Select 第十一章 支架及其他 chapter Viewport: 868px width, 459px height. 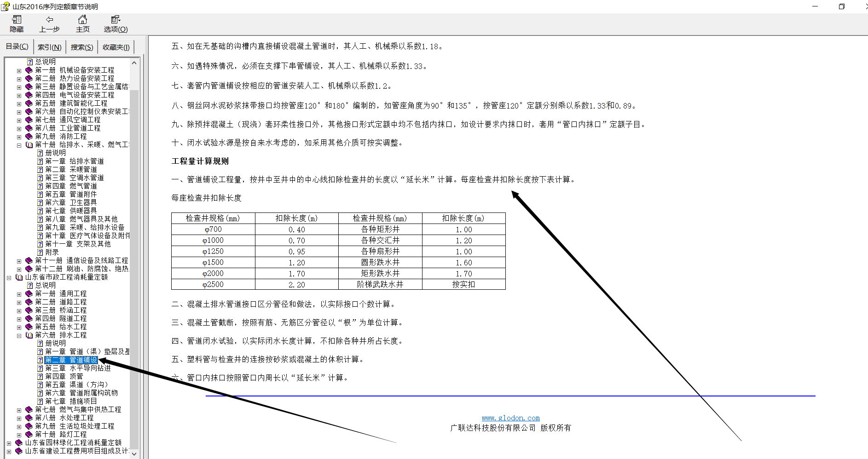click(78, 244)
